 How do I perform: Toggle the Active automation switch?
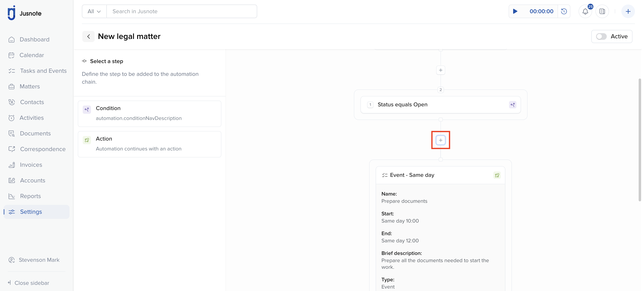[601, 36]
